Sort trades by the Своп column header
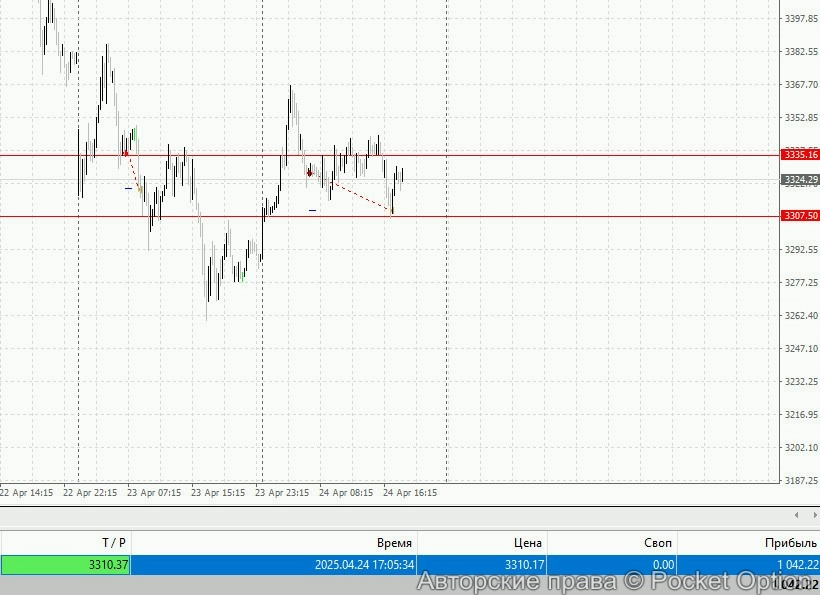Screen dimensions: 820x595 [x=657, y=542]
